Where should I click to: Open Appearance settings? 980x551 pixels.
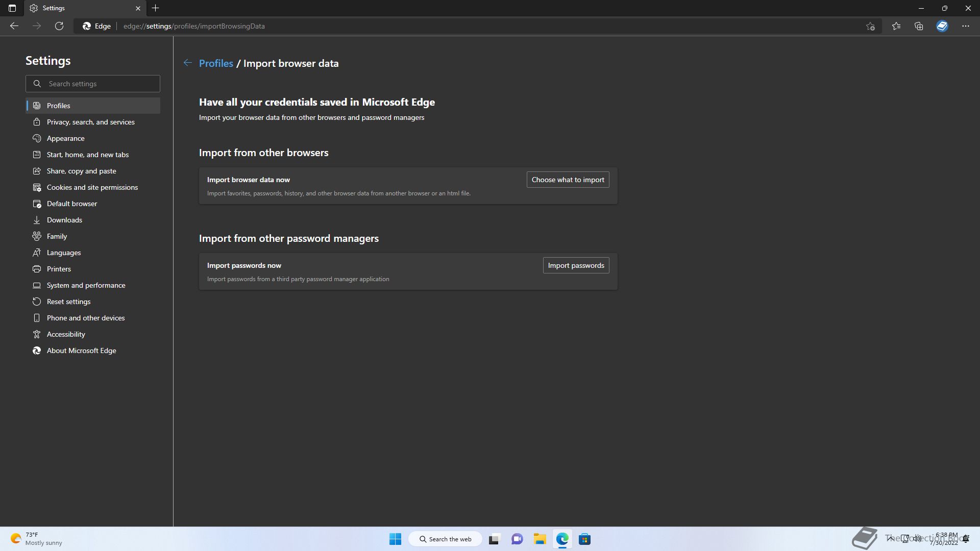tap(93, 138)
